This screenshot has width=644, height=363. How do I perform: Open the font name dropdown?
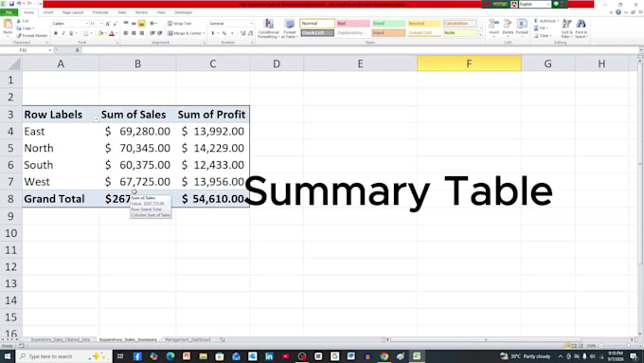87,24
